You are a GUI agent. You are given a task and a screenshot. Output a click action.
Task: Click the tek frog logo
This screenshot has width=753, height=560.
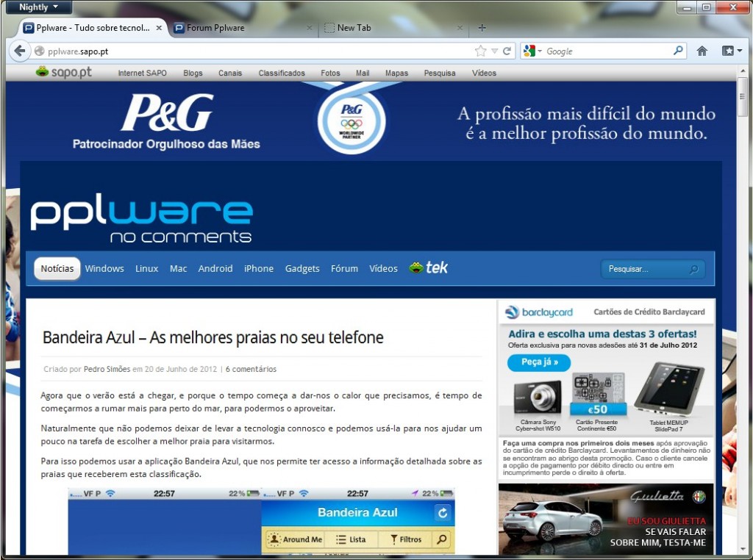click(429, 268)
